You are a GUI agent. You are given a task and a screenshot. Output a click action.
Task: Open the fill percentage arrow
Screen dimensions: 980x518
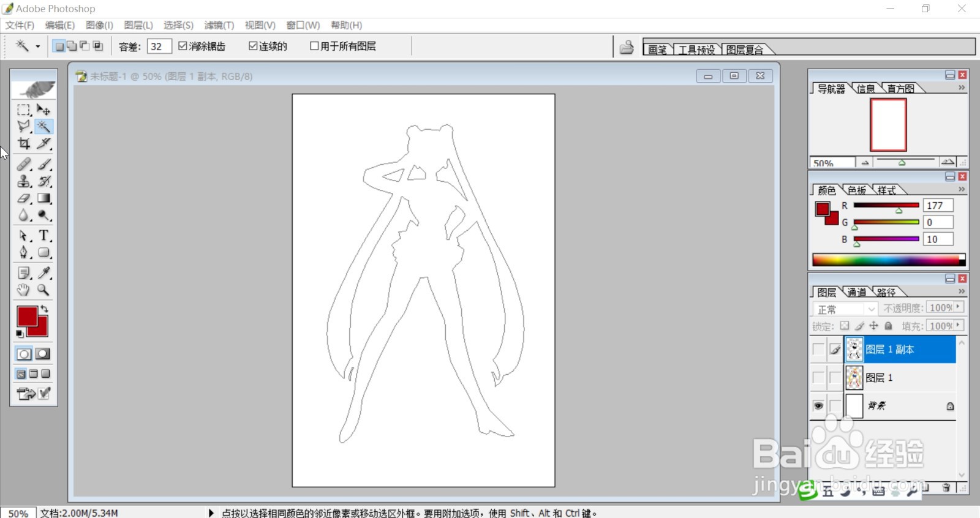(x=958, y=326)
